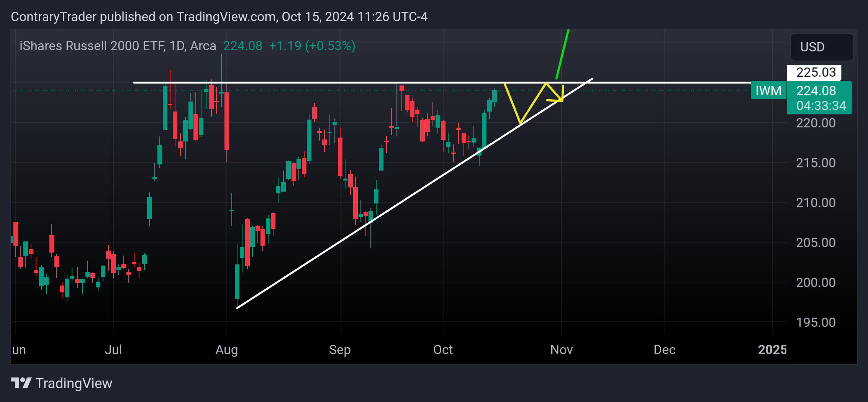Click the TradingView logo icon
Screen dimensions: 868x402
click(x=21, y=383)
